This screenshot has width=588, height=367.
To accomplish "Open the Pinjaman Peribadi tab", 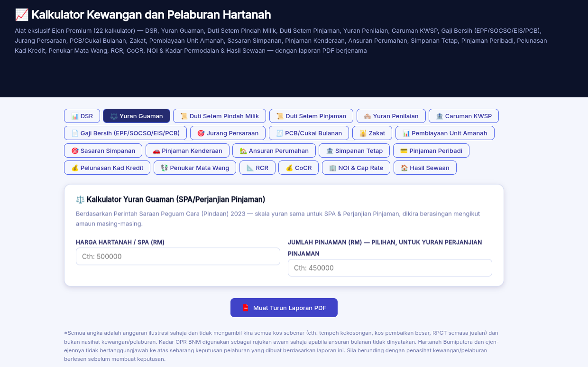I will (x=431, y=151).
